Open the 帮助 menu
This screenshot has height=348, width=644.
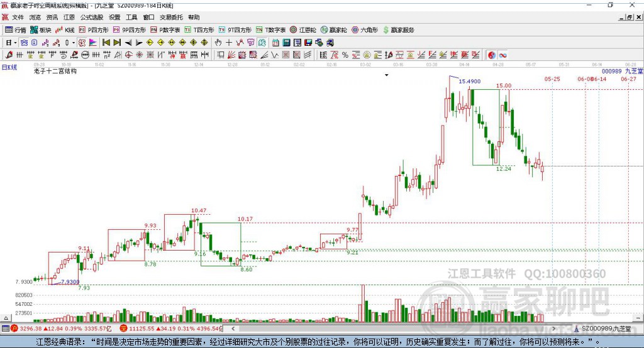tap(194, 17)
